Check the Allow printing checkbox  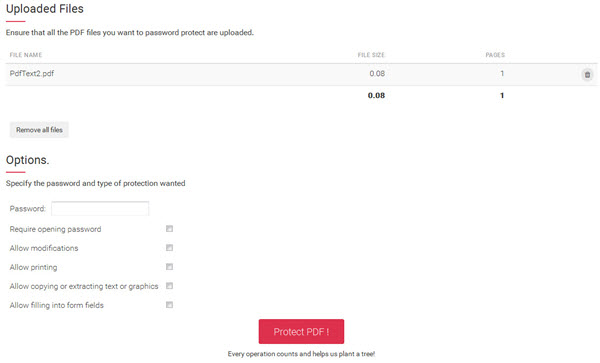click(170, 267)
